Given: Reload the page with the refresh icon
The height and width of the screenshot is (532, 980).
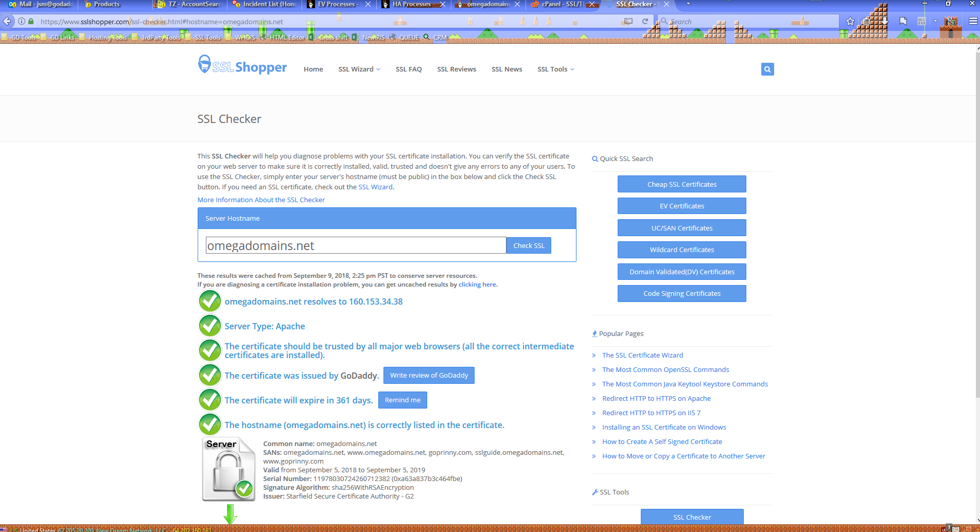Looking at the screenshot, I should pyautogui.click(x=645, y=22).
